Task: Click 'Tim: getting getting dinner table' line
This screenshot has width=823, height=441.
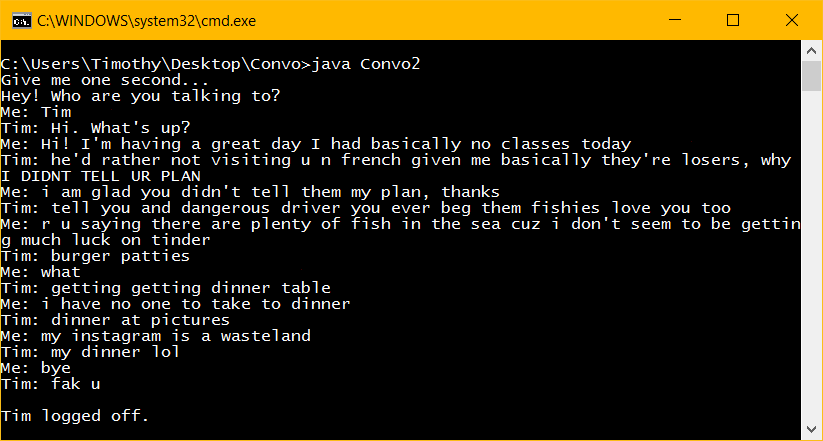Action: (x=165, y=288)
